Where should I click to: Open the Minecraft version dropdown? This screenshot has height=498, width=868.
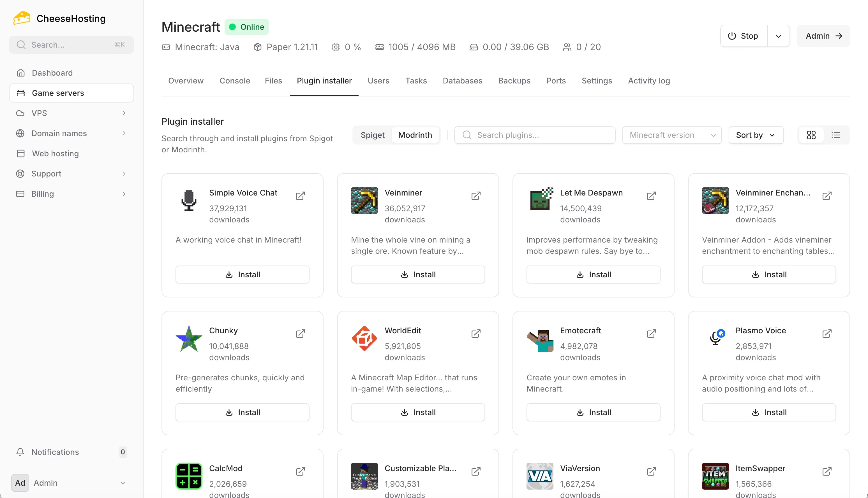(671, 135)
